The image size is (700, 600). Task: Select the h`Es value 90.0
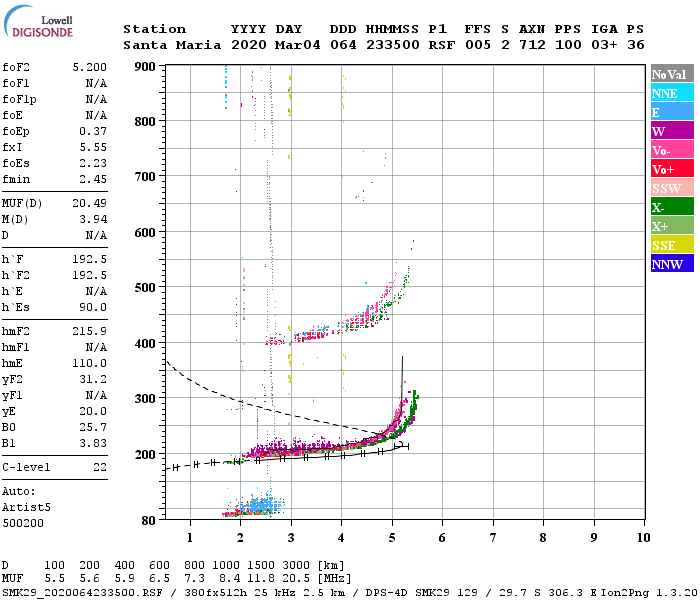[x=93, y=308]
